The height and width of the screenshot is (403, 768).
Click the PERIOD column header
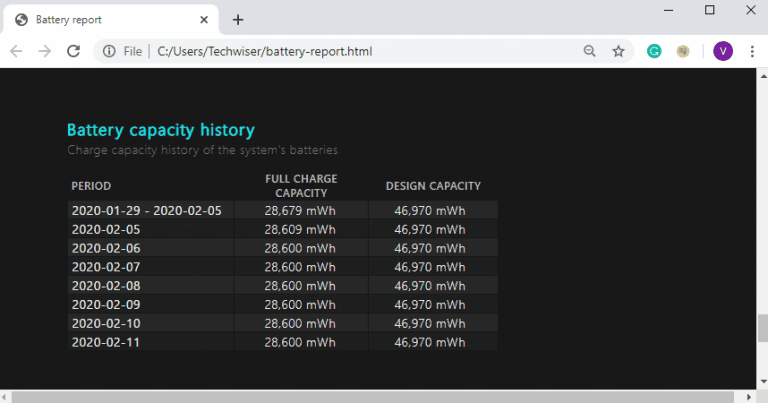(91, 186)
